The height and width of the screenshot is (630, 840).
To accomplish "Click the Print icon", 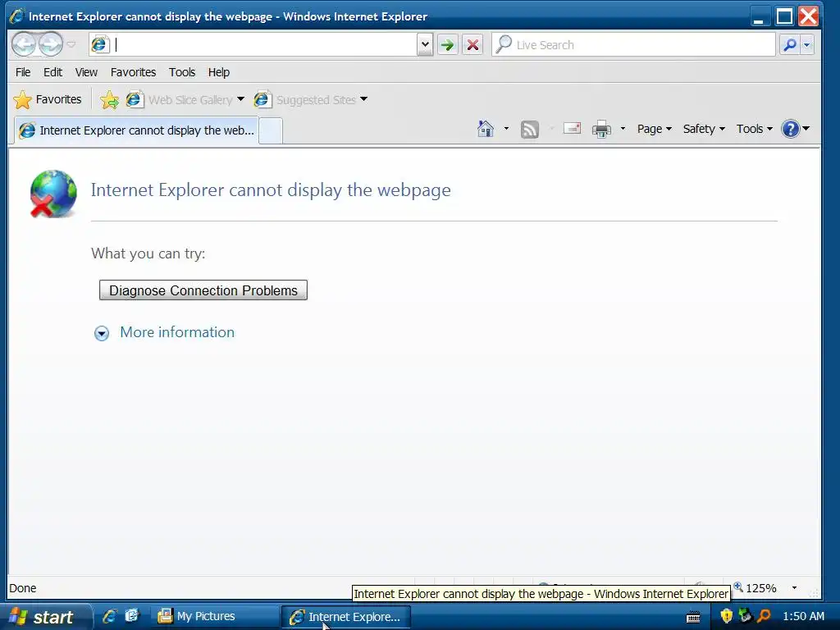I will point(601,129).
